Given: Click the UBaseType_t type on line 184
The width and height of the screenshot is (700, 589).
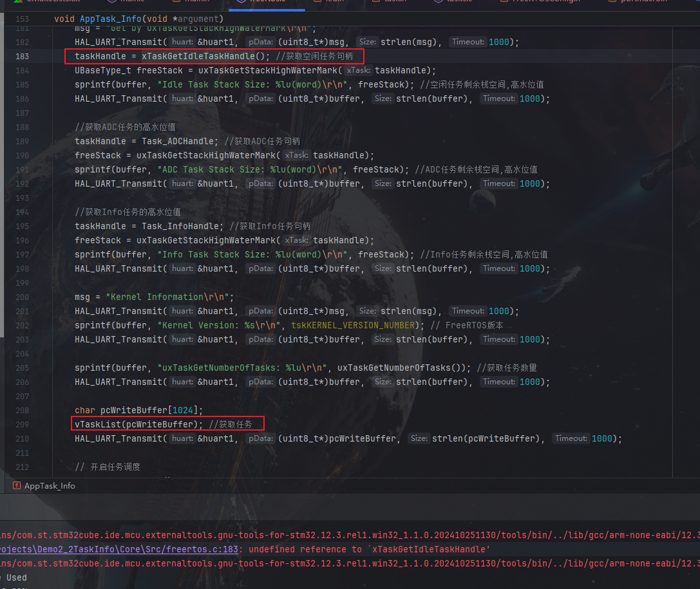Looking at the screenshot, I should point(103,70).
